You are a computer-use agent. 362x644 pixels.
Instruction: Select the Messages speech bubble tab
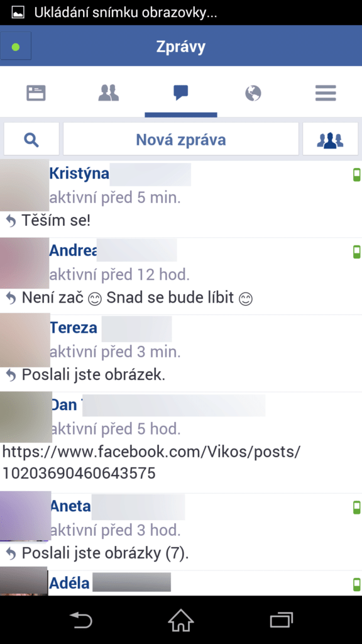[180, 93]
